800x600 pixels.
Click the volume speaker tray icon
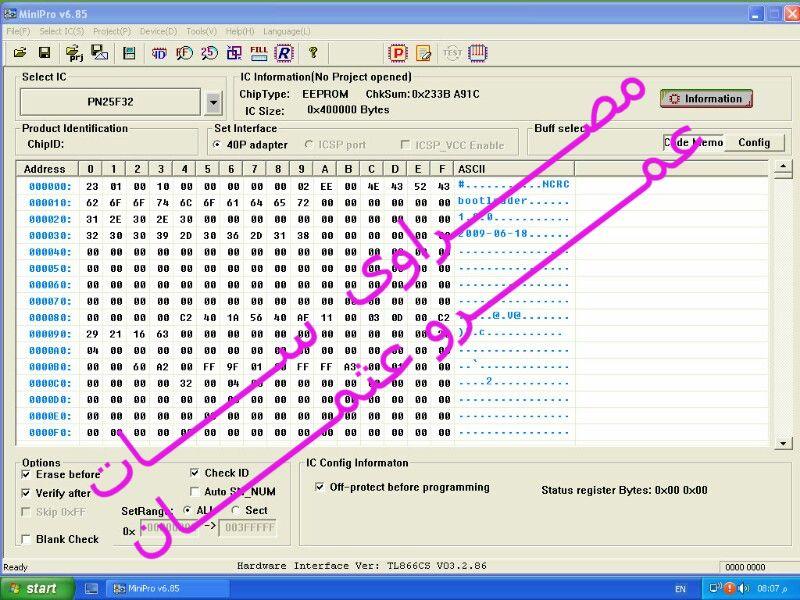coord(744,588)
